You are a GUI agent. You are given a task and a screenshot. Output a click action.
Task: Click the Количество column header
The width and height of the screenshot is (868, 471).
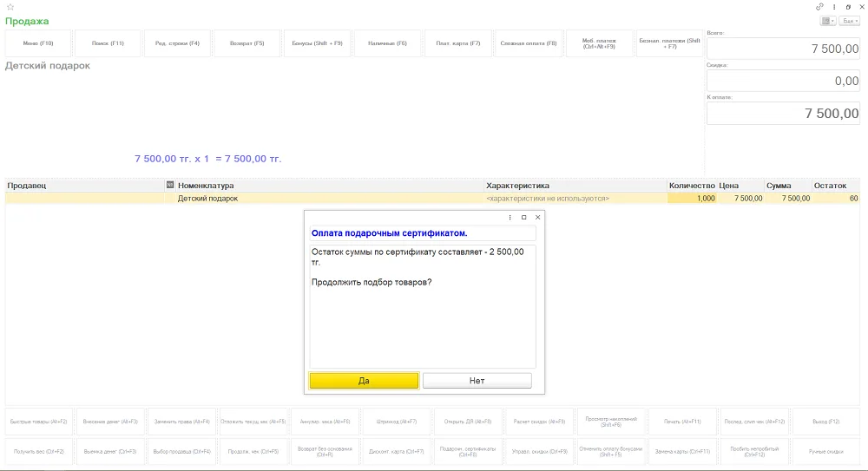coord(692,186)
